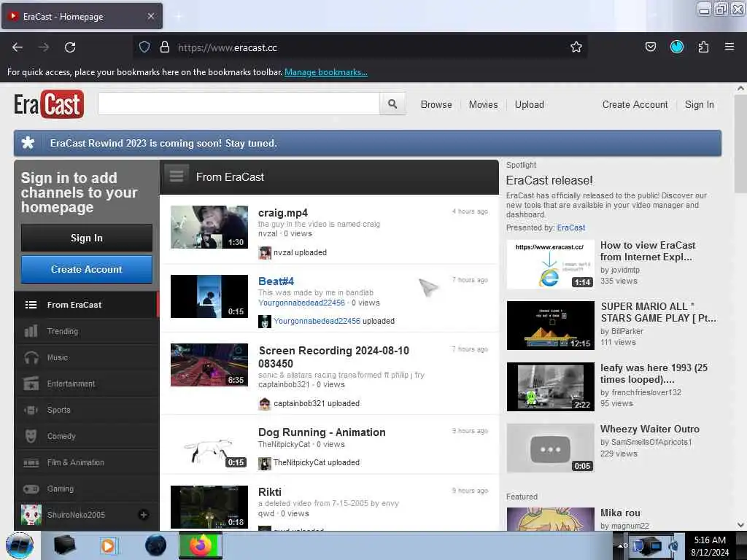Click the Music headphones icon

pyautogui.click(x=31, y=357)
